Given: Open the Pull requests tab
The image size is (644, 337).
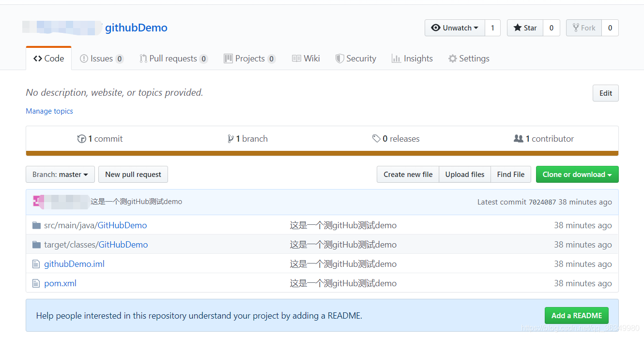Looking at the screenshot, I should [x=174, y=59].
